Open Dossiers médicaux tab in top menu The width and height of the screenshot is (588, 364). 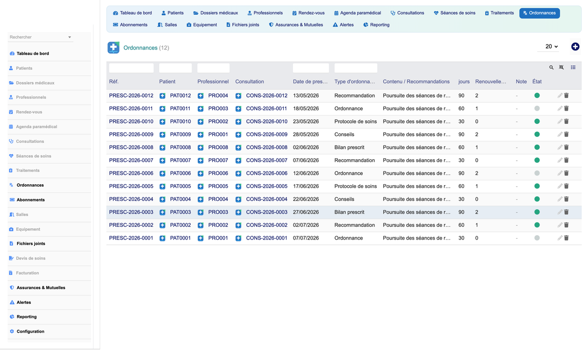[216, 13]
